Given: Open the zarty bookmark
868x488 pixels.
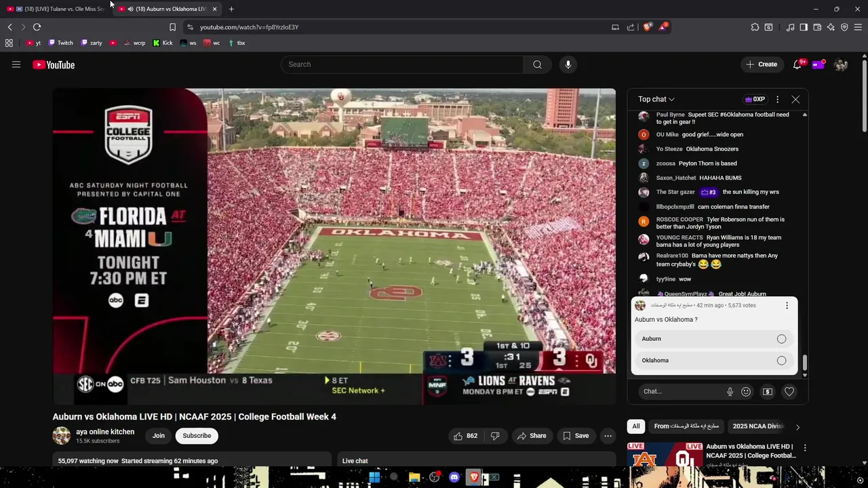Looking at the screenshot, I should tap(92, 43).
